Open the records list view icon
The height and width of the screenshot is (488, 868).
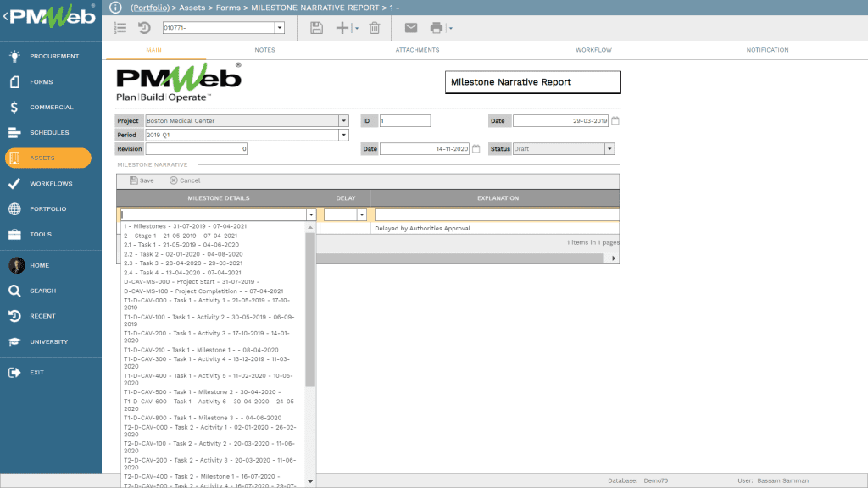120,28
